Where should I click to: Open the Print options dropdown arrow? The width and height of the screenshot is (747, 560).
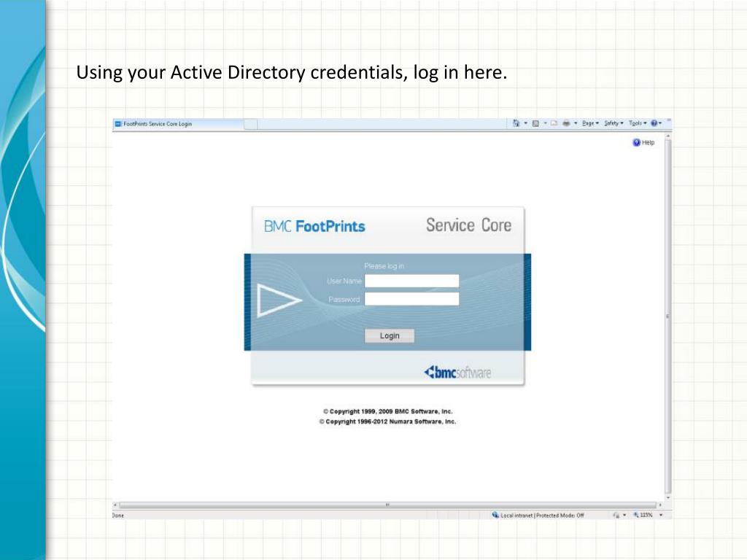[x=576, y=123]
